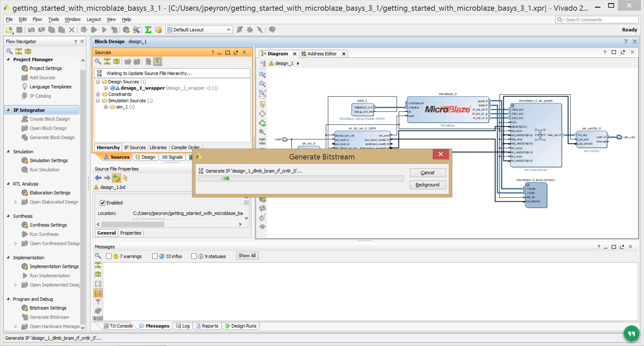This screenshot has height=346, width=644.
Task: Click the Project Settings gear toolbar icon
Action: (x=126, y=30)
